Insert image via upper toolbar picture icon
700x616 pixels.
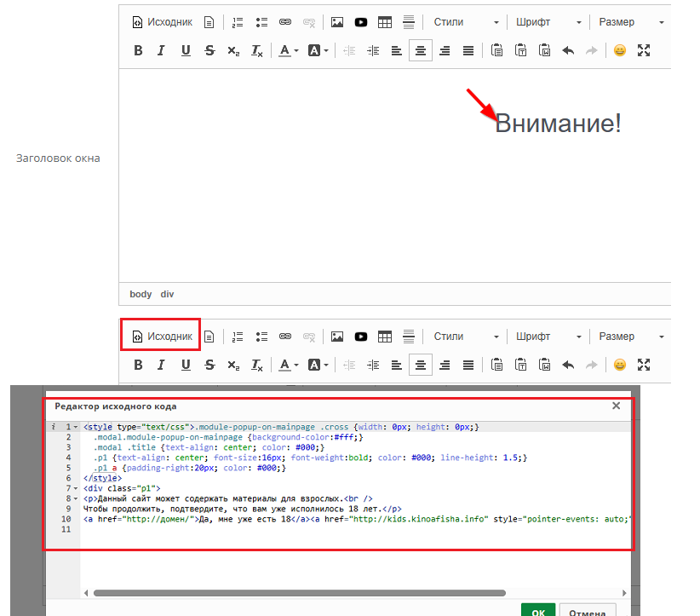pos(337,22)
